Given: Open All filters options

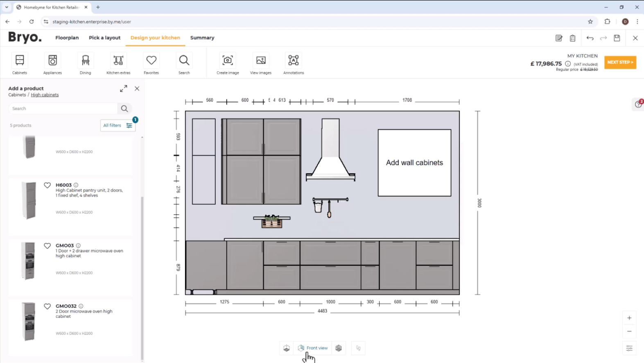Looking at the screenshot, I should tap(118, 125).
